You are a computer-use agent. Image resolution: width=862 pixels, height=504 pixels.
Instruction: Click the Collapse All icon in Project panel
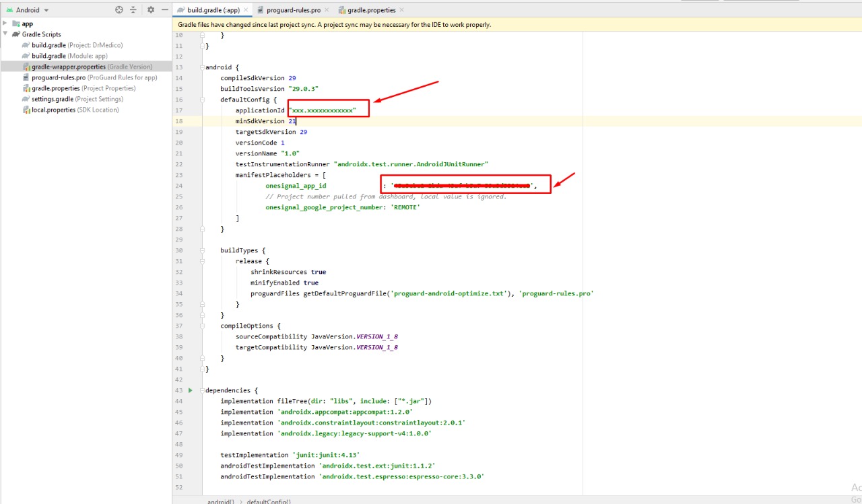click(x=133, y=10)
